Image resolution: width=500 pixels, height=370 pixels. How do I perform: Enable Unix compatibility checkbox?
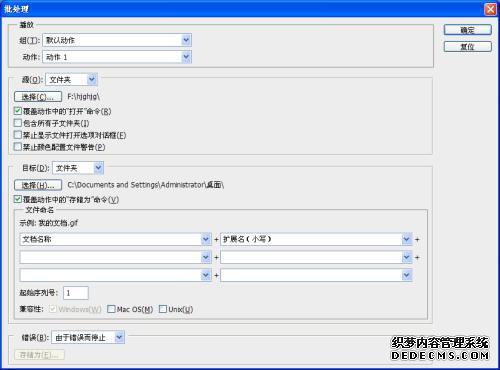pos(163,309)
